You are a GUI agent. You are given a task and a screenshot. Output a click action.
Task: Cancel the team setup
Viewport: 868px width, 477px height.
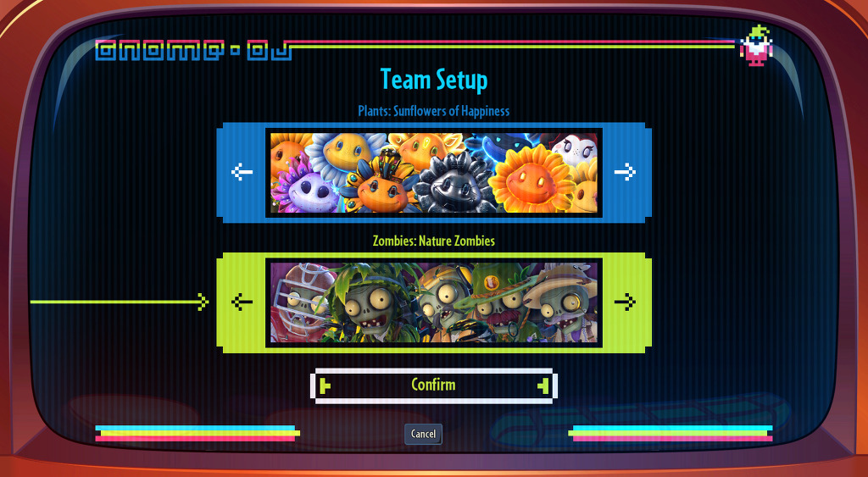coord(423,435)
